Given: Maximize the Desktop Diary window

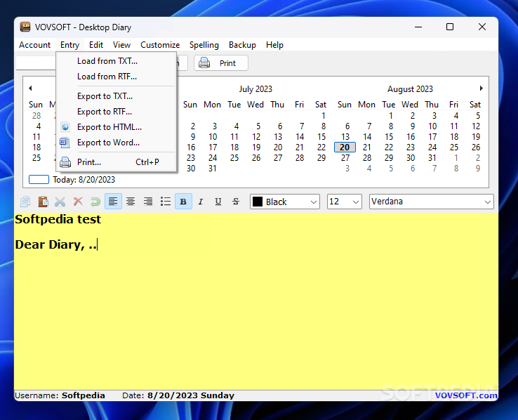Looking at the screenshot, I should point(450,27).
